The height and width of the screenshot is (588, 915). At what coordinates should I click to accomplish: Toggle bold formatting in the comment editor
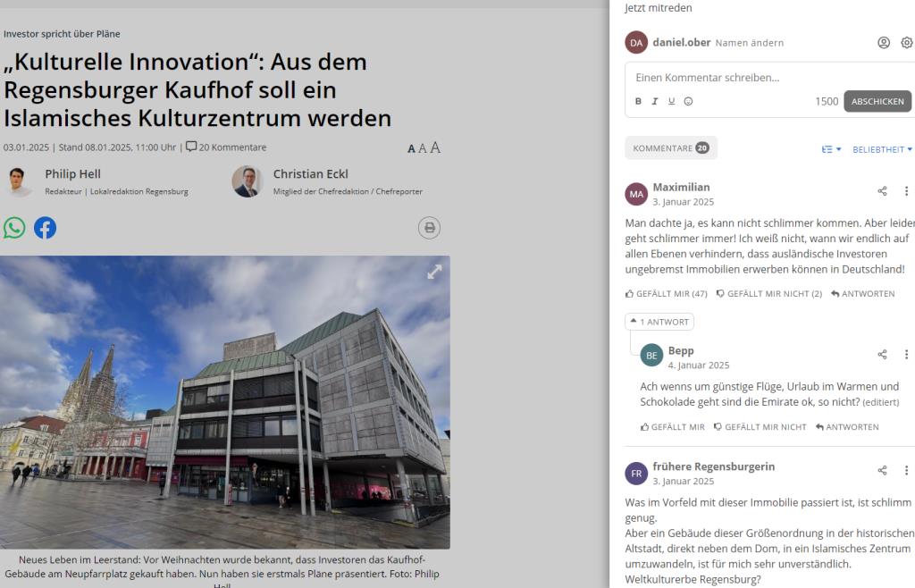[638, 101]
